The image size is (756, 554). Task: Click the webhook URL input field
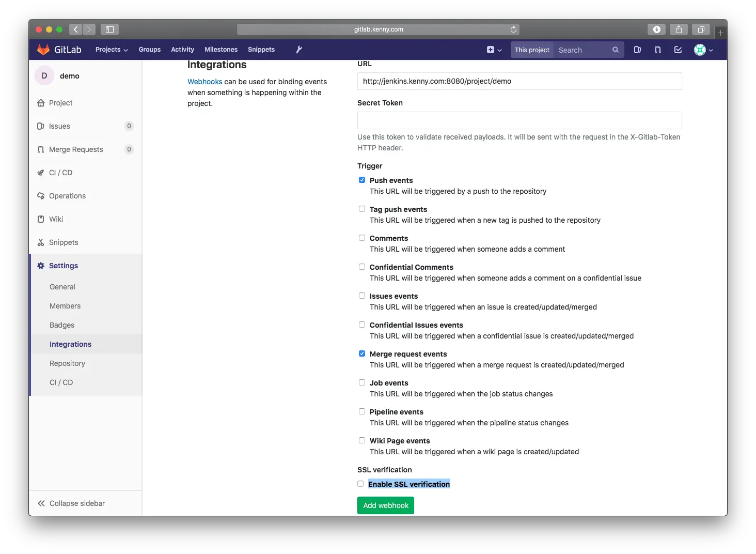tap(519, 81)
